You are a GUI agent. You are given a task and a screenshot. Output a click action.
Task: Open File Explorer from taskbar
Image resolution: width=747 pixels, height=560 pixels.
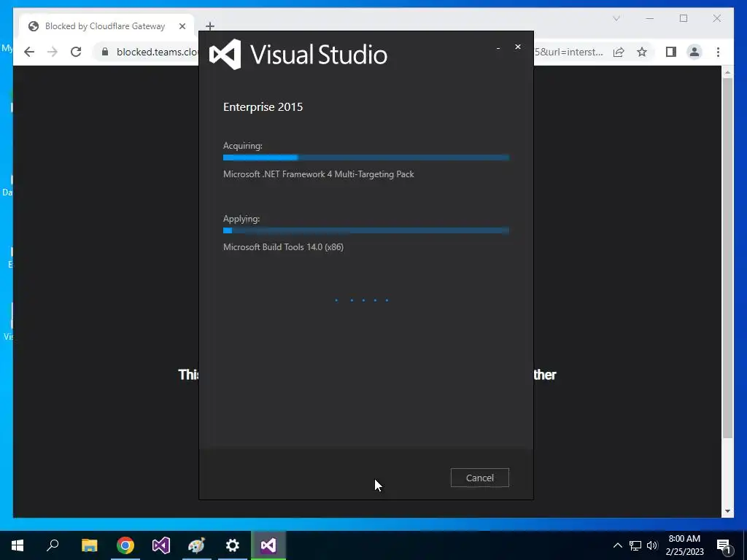click(89, 545)
